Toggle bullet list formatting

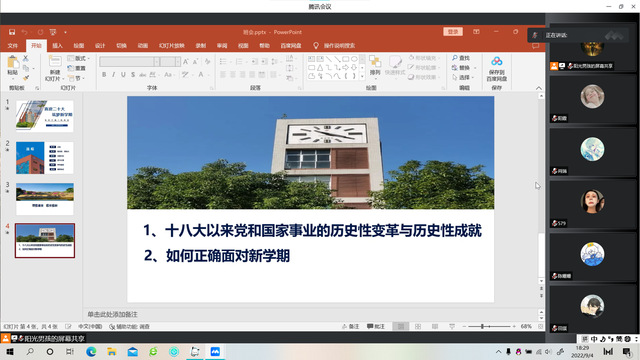coord(224,62)
